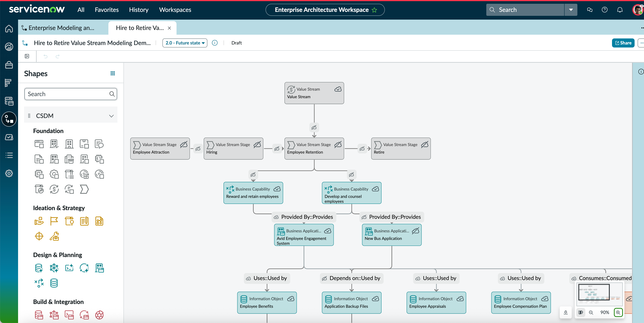
Task: Click the info icon next to version
Action: (x=215, y=43)
